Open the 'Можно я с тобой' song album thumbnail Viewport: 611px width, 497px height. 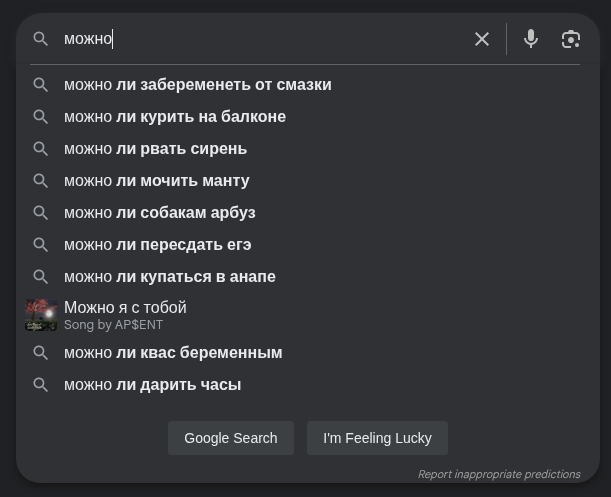41,315
